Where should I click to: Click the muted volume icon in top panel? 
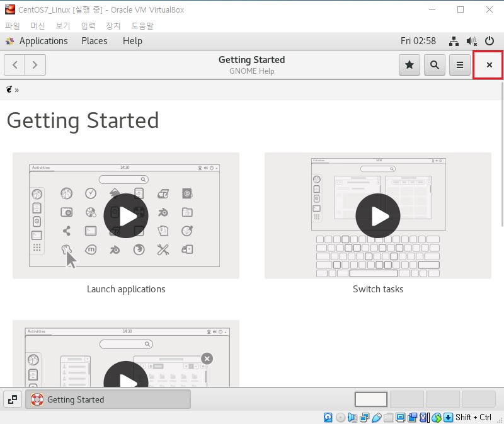point(471,41)
